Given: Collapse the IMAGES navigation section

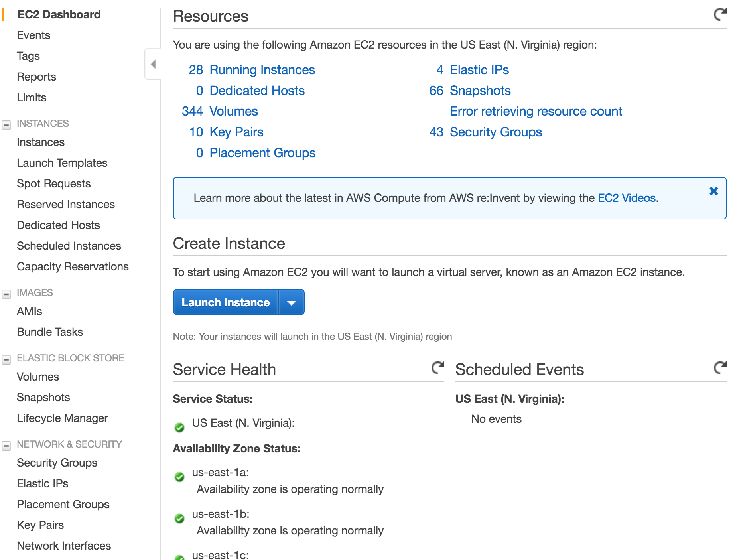Looking at the screenshot, I should coord(6,294).
